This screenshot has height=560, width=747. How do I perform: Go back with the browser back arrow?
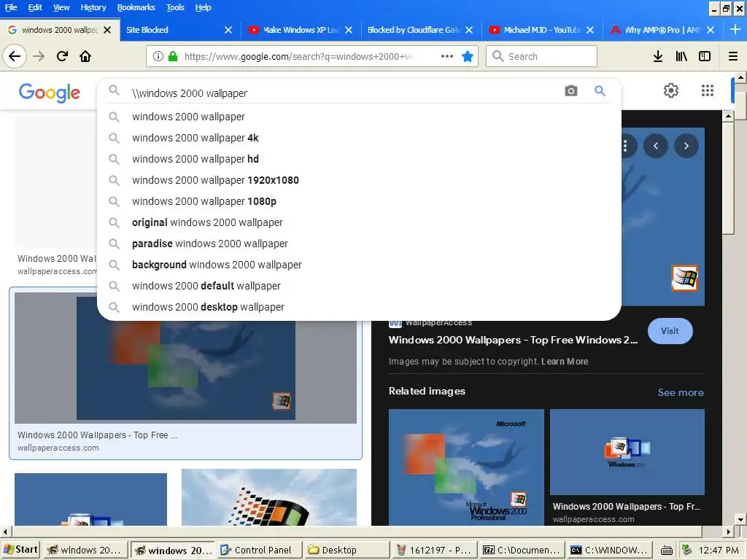click(15, 56)
